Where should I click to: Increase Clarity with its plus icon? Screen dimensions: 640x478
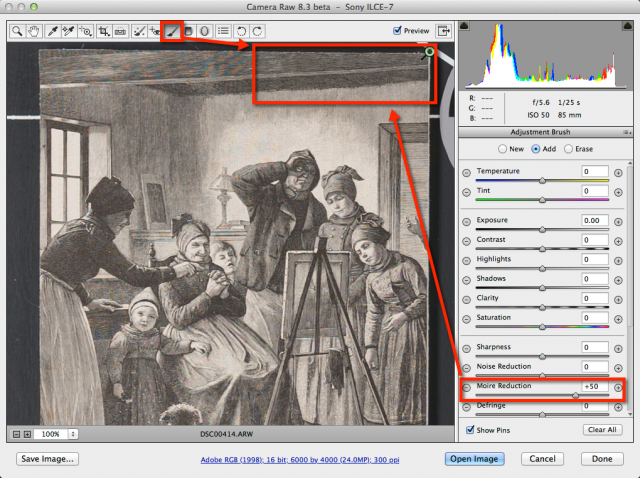[x=618, y=300]
